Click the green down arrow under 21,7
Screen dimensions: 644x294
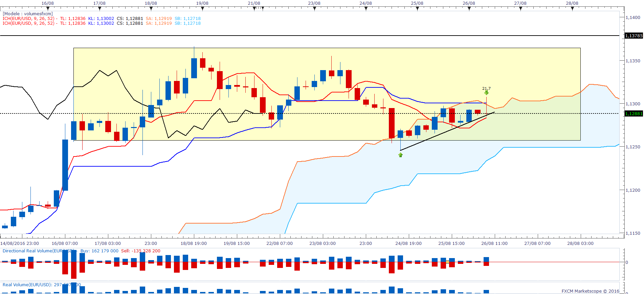point(486,92)
